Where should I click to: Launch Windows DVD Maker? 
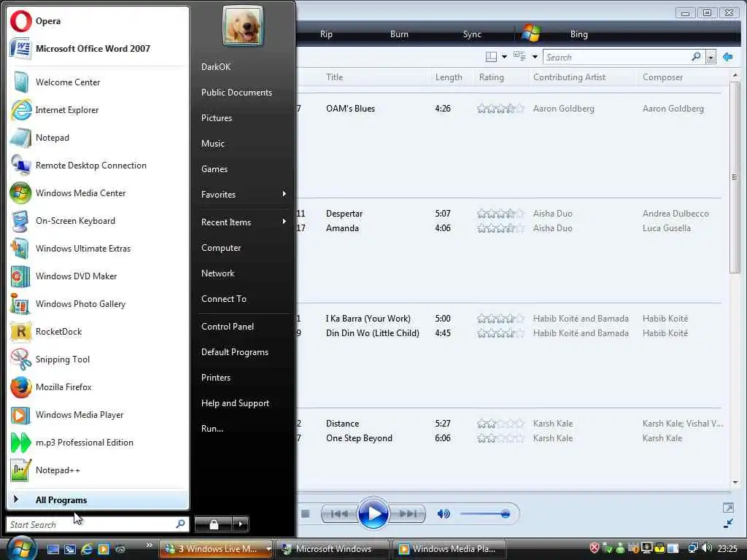(98, 276)
